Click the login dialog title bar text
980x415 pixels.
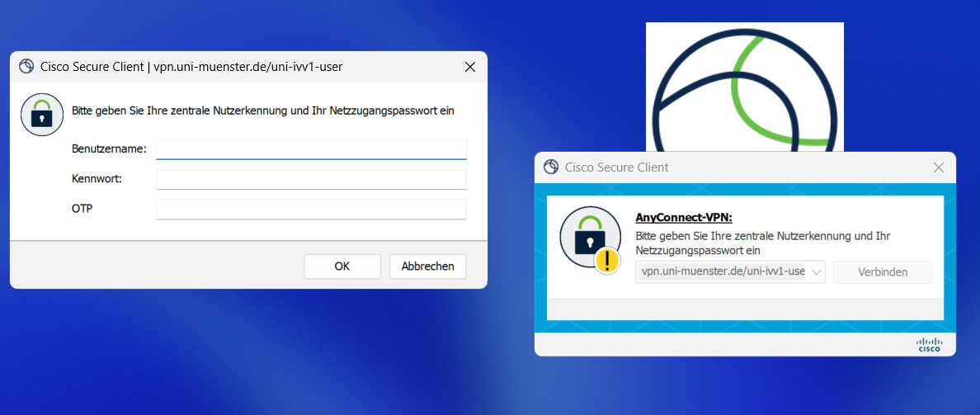[x=191, y=67]
